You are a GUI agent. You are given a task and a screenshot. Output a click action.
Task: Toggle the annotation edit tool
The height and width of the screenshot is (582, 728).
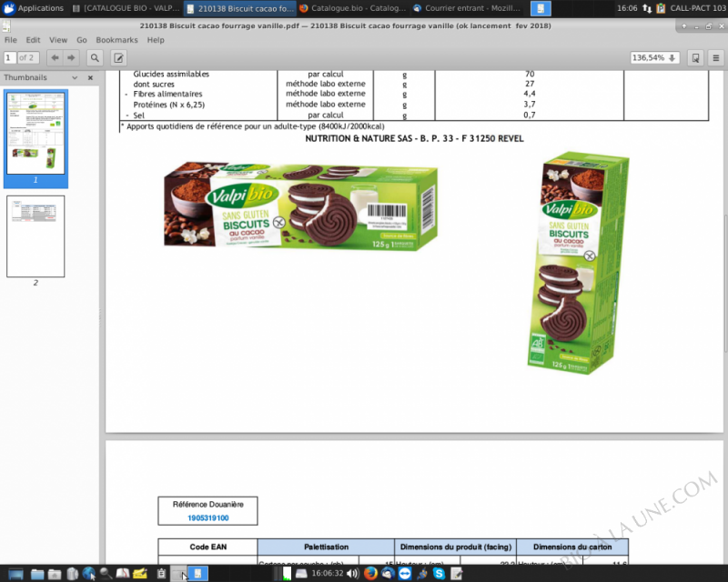click(119, 58)
